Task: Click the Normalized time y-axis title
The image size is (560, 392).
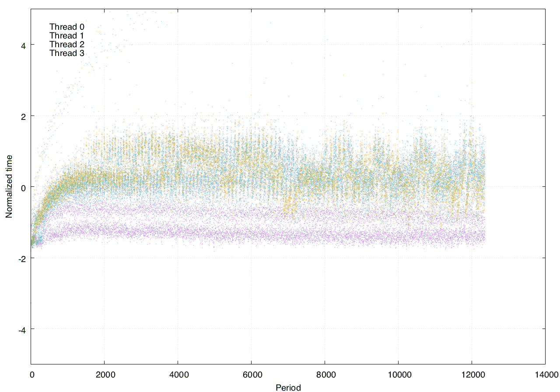Action: pos(9,186)
